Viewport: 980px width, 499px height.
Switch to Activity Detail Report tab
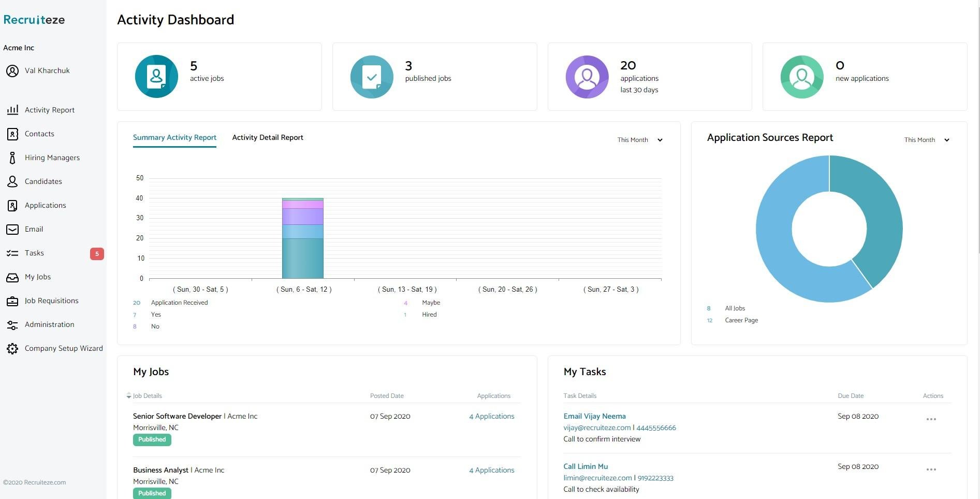[x=268, y=137]
